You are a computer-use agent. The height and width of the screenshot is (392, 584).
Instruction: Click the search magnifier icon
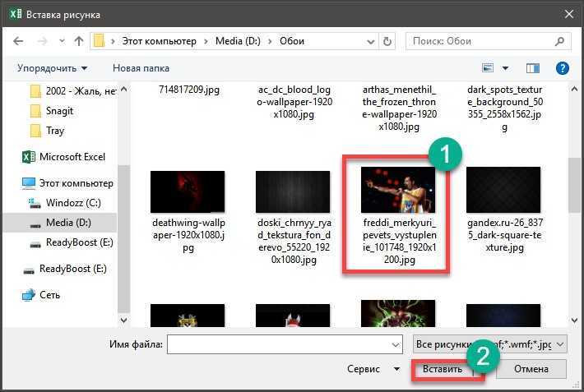[x=559, y=41]
